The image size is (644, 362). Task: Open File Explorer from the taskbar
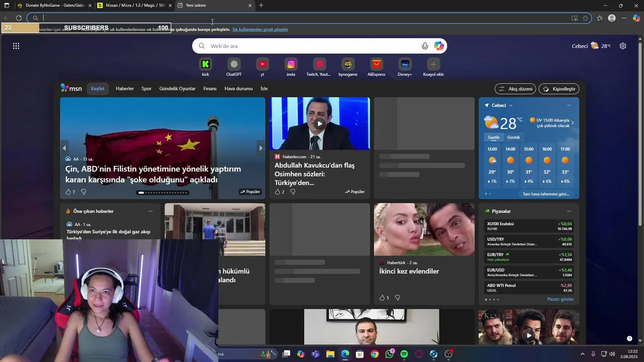click(x=330, y=354)
